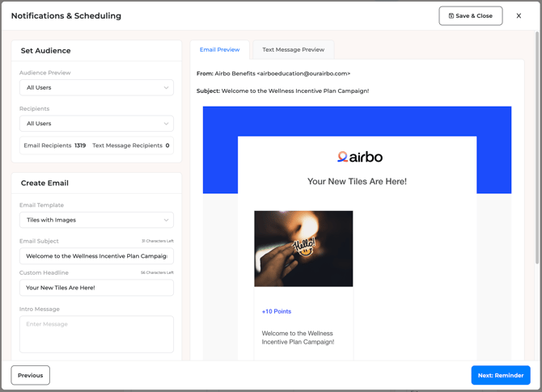Click the +10 Points link
The width and height of the screenshot is (542, 392).
coord(277,311)
